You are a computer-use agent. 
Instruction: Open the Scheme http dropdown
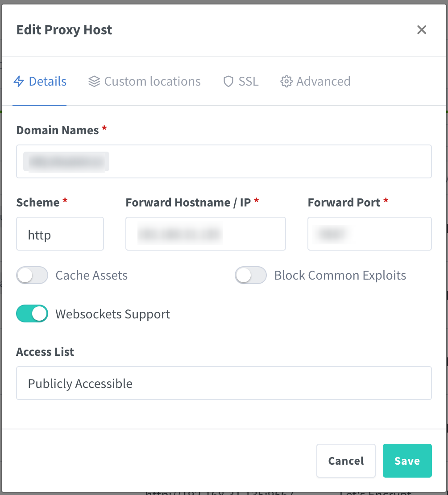tap(60, 234)
